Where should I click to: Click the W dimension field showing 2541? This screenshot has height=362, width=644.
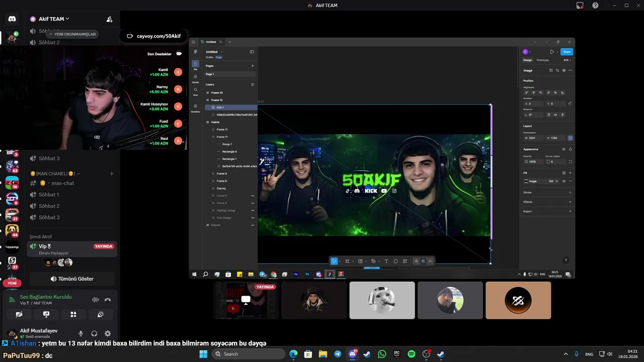[x=532, y=138]
